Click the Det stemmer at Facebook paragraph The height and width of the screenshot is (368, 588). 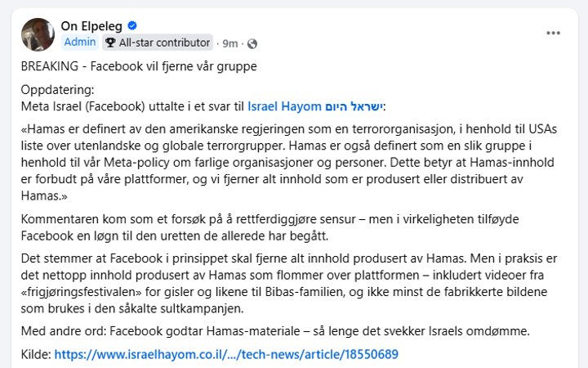(289, 284)
